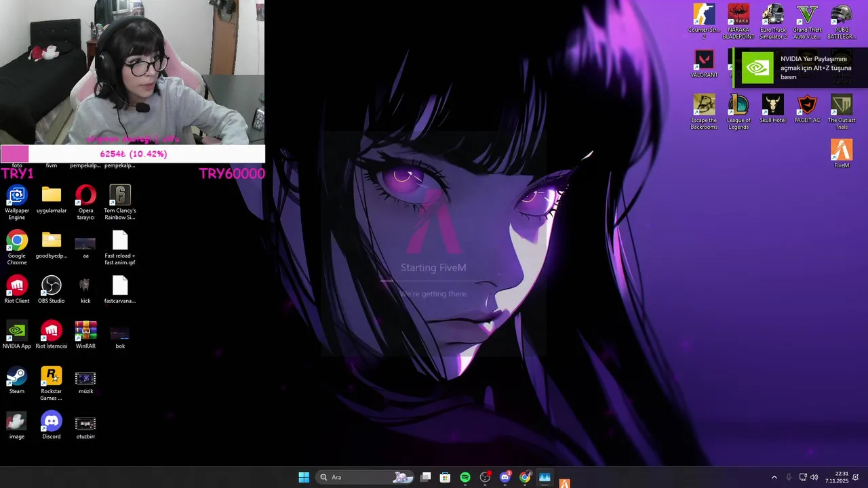Open notification center bell icon
Viewport: 868px width, 488px height.
pos(856,477)
